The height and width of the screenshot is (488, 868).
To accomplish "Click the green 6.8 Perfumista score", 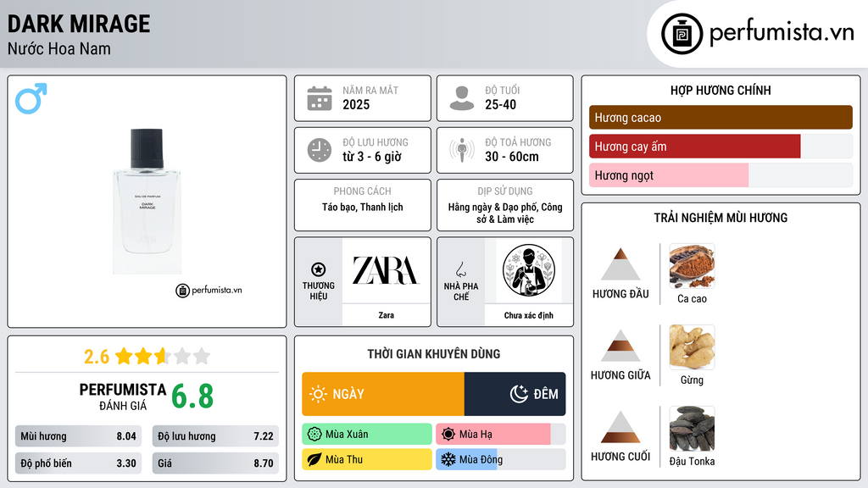I will [x=192, y=396].
